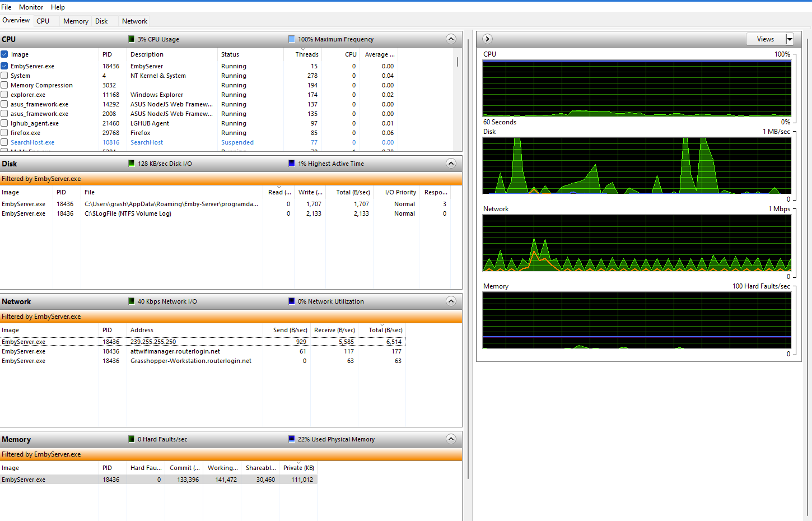Tick the explorer.exe checkbox
Viewport: 812px width, 521px height.
pyautogui.click(x=4, y=95)
